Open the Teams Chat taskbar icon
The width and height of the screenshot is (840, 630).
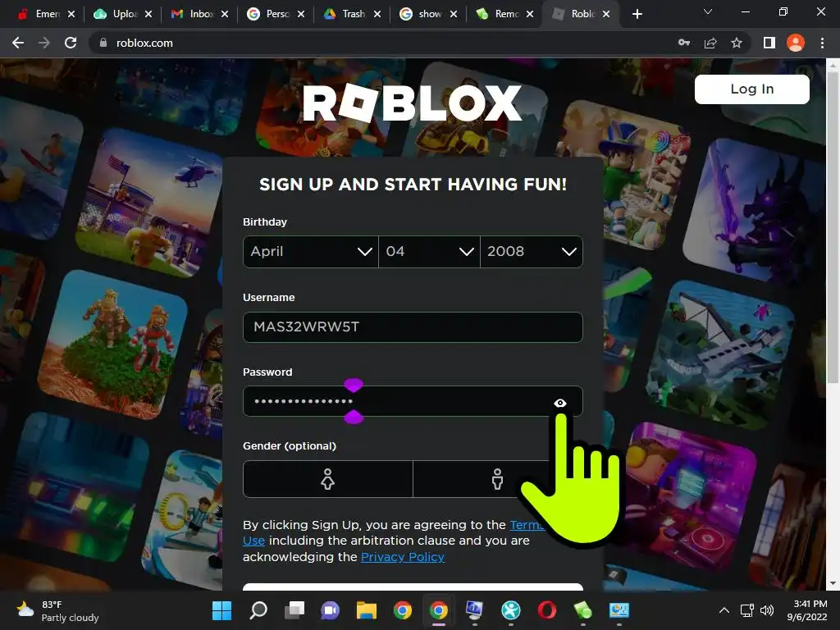(330, 610)
